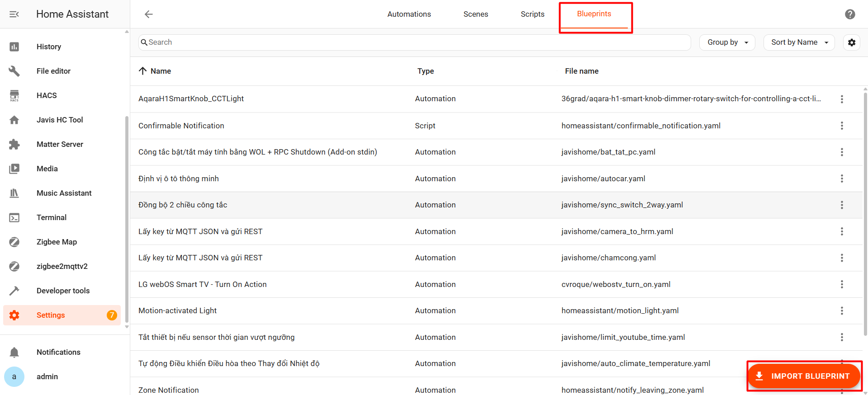Click the blueprint Search field

[414, 42]
